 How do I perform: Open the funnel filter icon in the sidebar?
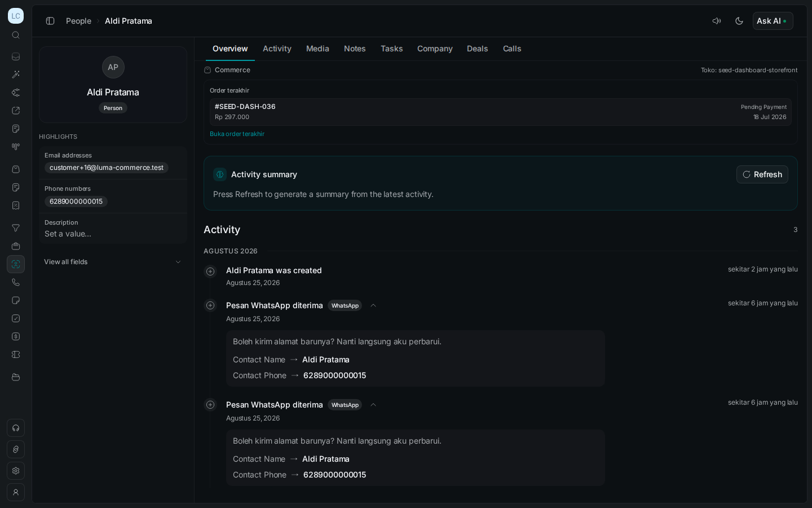[x=16, y=228]
